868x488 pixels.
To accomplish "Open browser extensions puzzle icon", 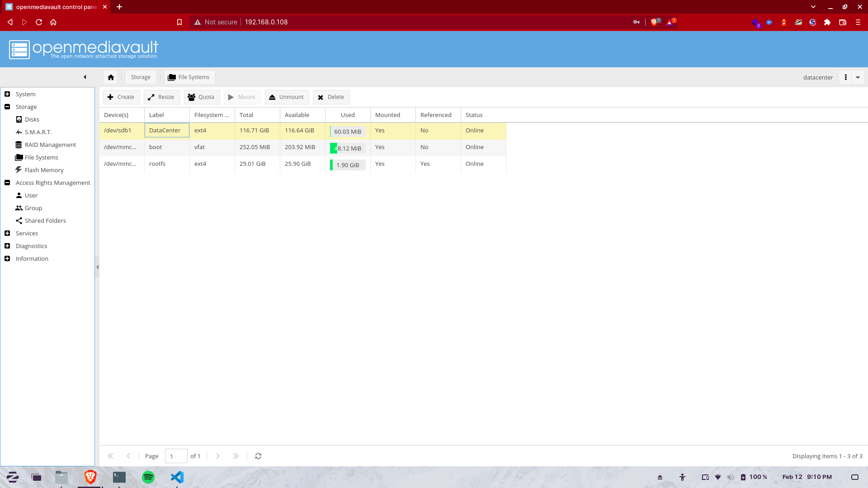I will pyautogui.click(x=827, y=22).
